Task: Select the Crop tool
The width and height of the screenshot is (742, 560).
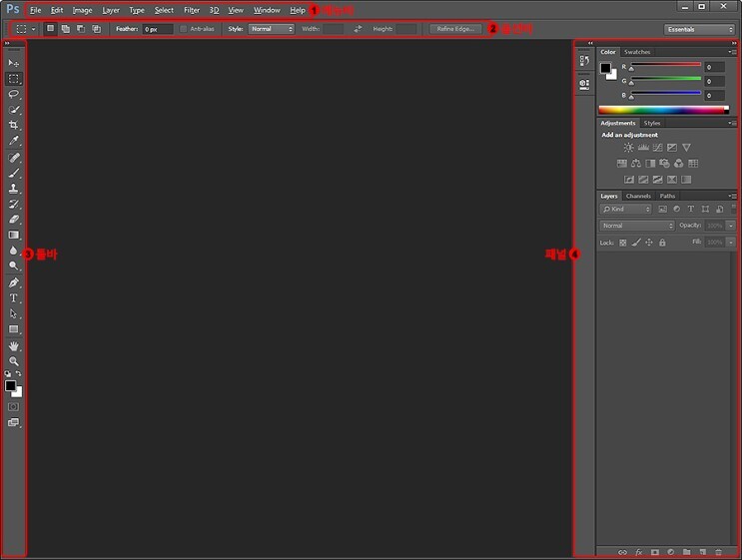Action: click(x=13, y=126)
